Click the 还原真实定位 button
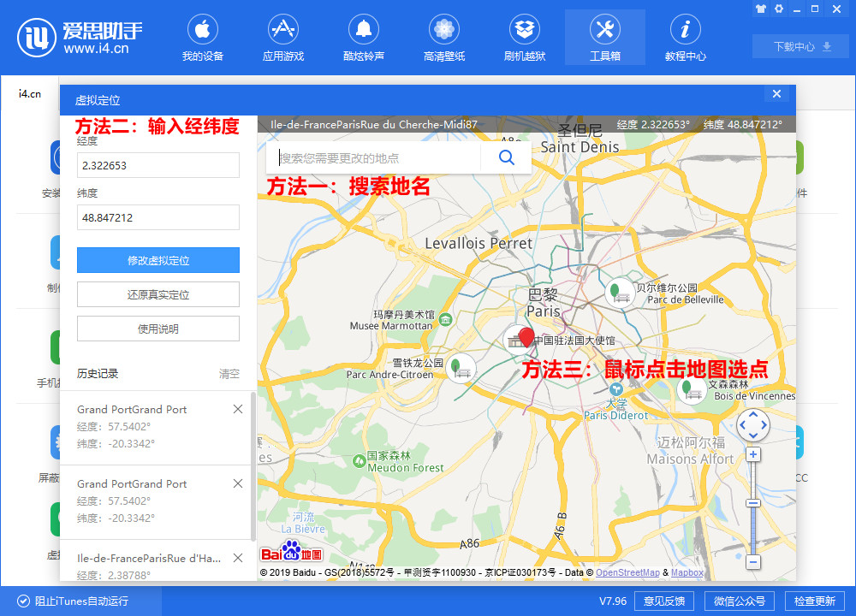Viewport: 856px width, 616px height. (158, 294)
